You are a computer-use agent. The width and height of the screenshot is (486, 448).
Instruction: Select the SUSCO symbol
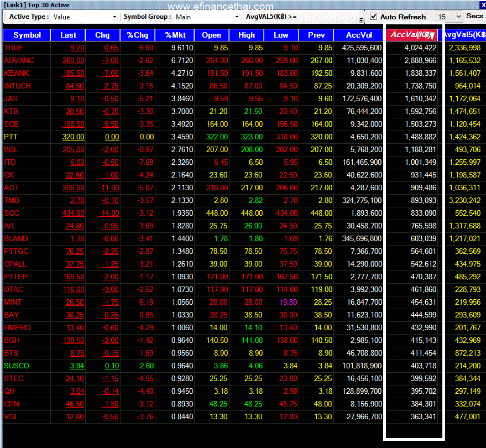tap(17, 366)
